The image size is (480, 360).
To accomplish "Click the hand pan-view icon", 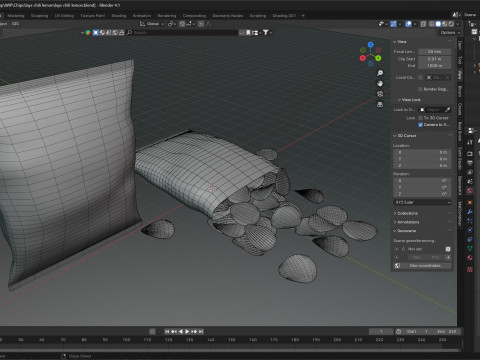I will 380,83.
